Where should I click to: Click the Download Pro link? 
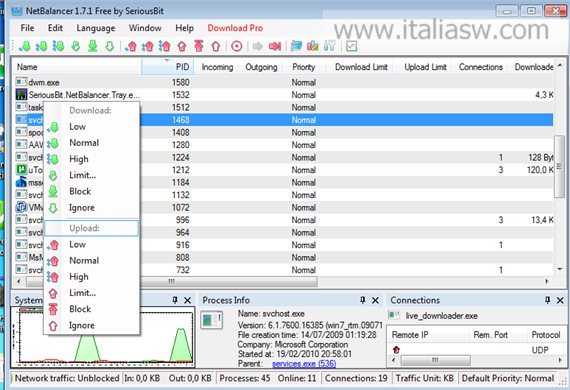coord(235,28)
